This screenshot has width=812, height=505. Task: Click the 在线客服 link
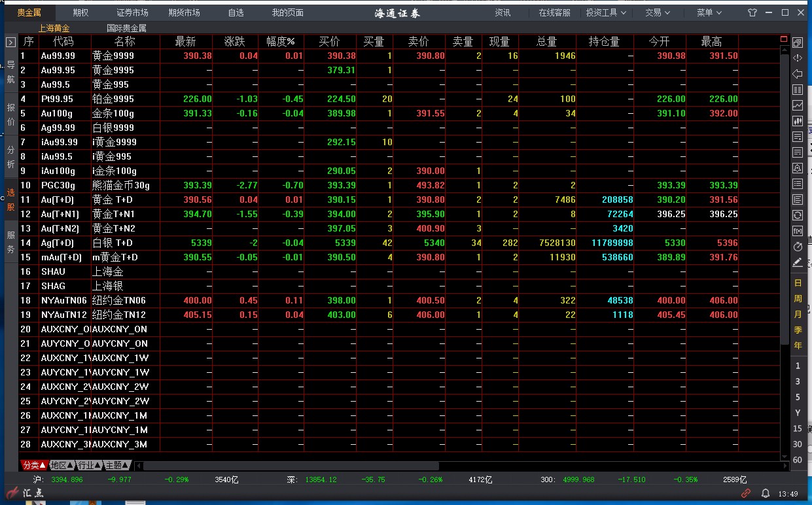coord(554,12)
